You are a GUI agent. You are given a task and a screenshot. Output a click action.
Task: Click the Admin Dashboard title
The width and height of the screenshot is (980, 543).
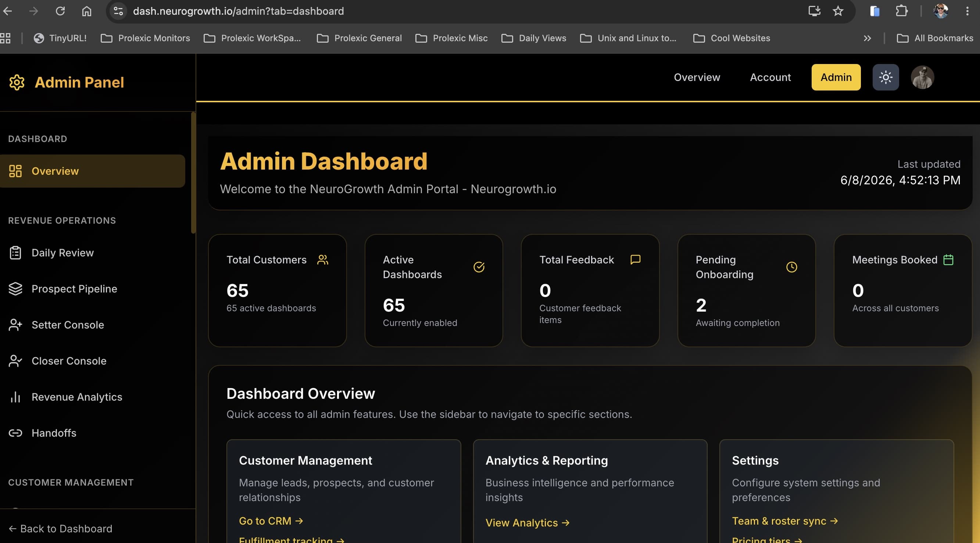coord(324,161)
